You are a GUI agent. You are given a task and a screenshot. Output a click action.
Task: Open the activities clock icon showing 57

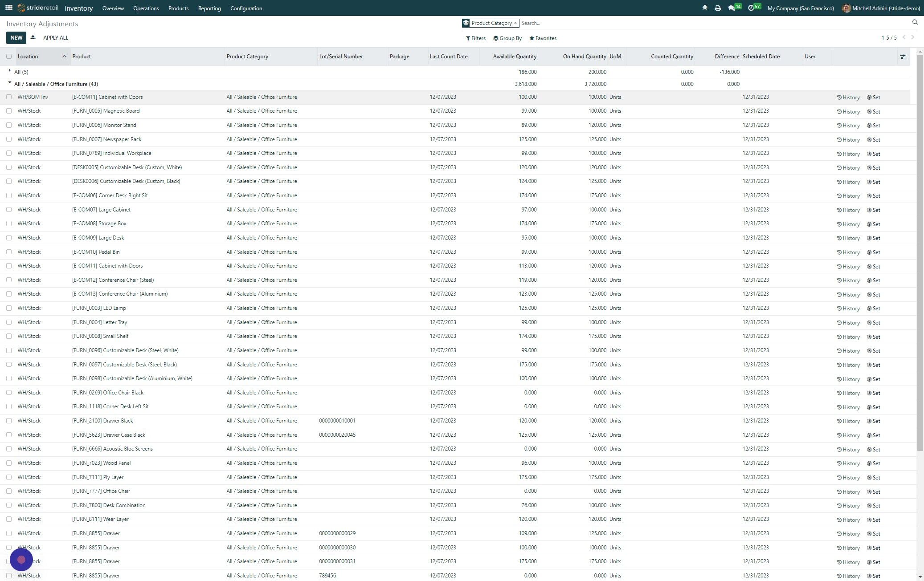tap(751, 8)
